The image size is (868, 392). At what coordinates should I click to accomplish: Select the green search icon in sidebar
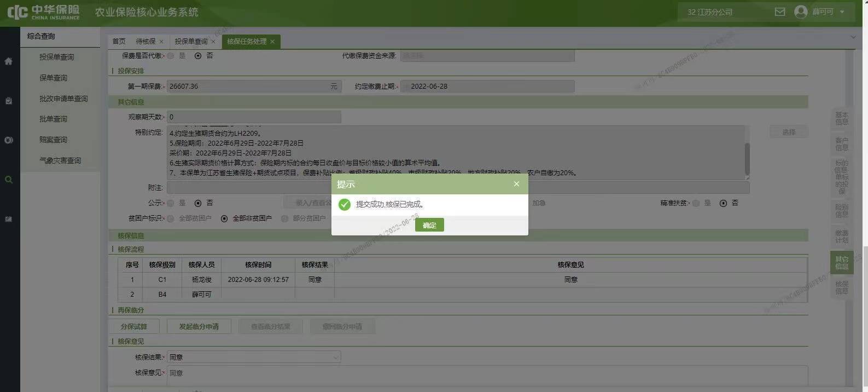(x=8, y=180)
